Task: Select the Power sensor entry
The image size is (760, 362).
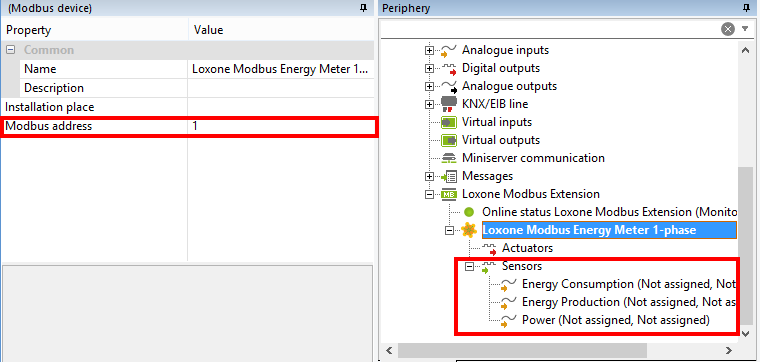Action: point(616,320)
